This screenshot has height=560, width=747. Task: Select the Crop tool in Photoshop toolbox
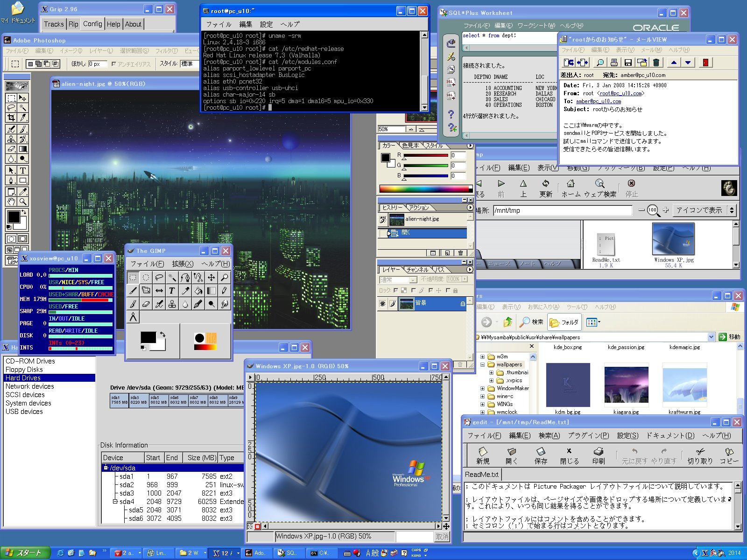(x=11, y=118)
